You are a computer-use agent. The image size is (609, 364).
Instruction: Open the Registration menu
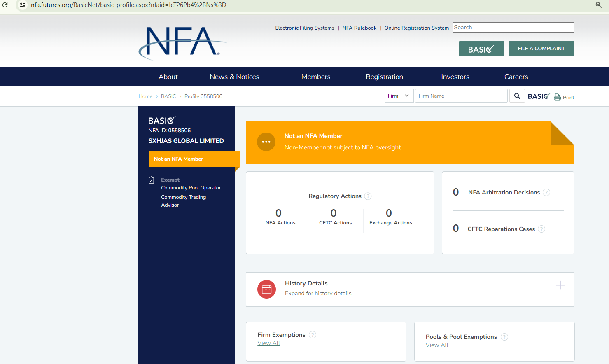point(384,77)
